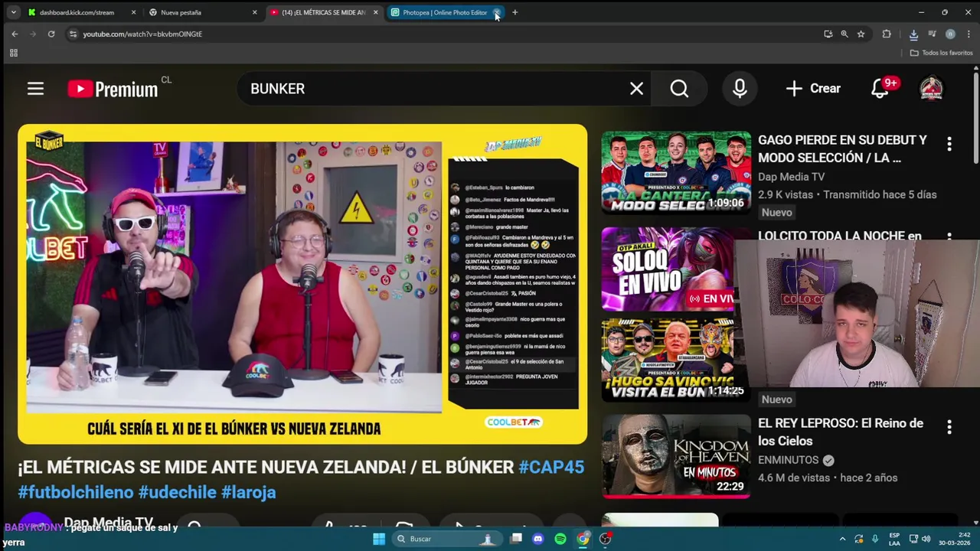Switch to the Nueva pestaña tab
This screenshot has height=551, width=980.
point(198,12)
